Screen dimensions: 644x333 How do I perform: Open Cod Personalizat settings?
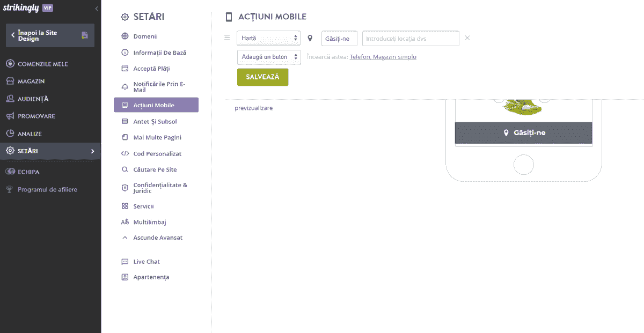pos(156,153)
